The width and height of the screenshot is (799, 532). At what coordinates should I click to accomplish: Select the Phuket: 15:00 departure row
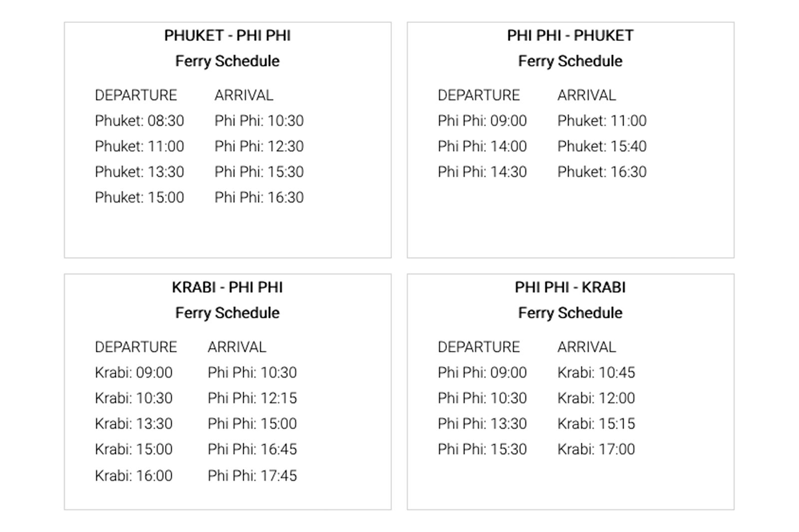[x=139, y=197]
